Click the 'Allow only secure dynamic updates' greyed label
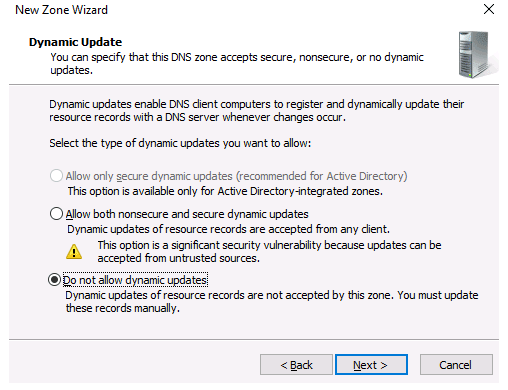Viewport: 508px width, 390px height. click(236, 176)
